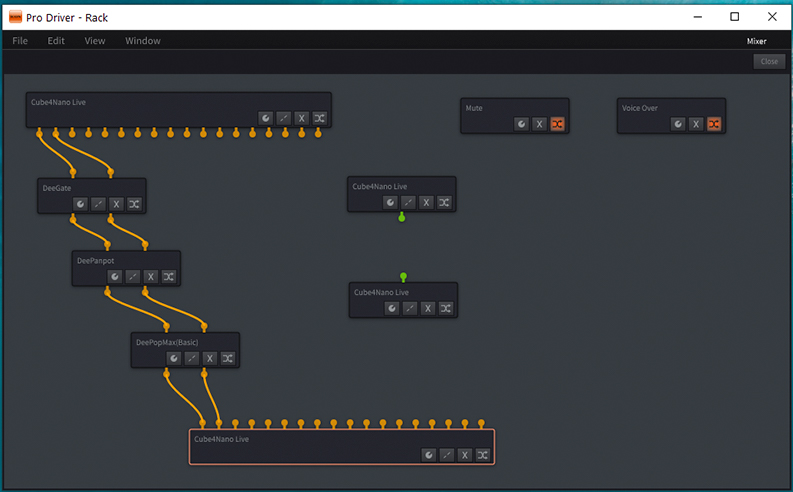793x492 pixels.
Task: Open the knob editor icon on DeeGate node
Action: [80, 204]
